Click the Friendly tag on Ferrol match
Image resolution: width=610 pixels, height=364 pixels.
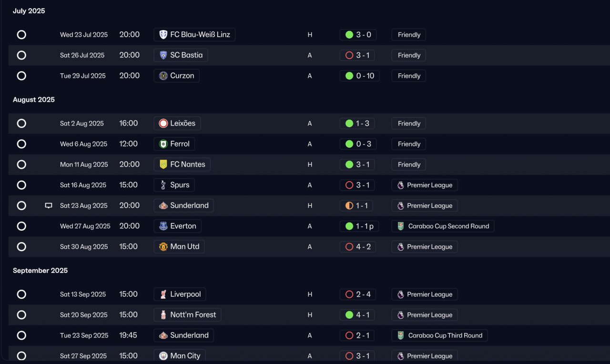pyautogui.click(x=409, y=144)
